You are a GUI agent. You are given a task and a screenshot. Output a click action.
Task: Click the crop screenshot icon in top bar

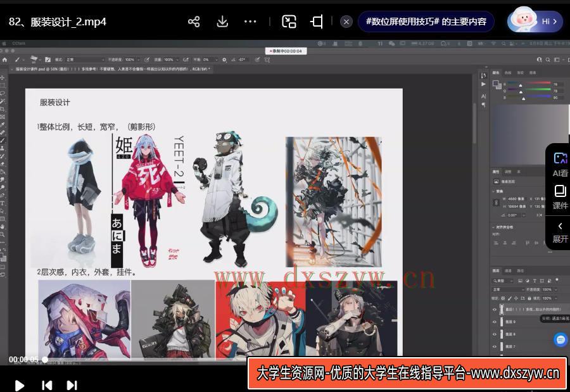(x=317, y=22)
